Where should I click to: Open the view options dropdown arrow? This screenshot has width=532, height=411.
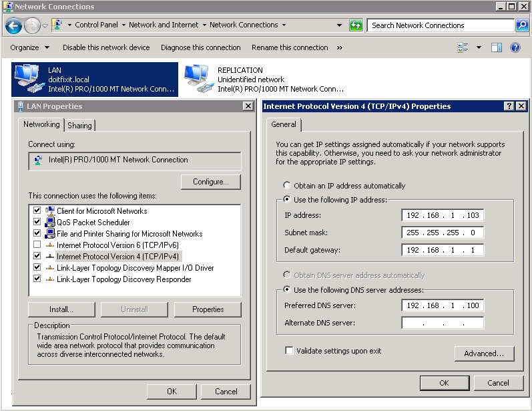(x=479, y=47)
